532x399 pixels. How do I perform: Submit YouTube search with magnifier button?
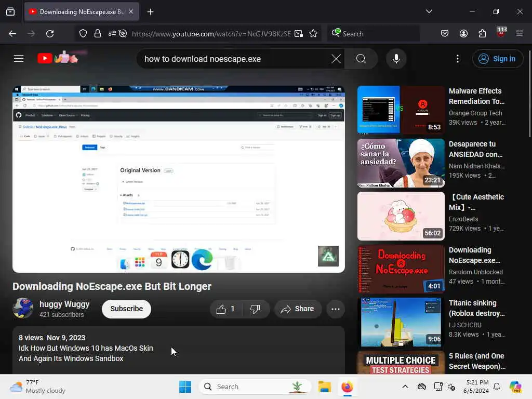(x=361, y=59)
